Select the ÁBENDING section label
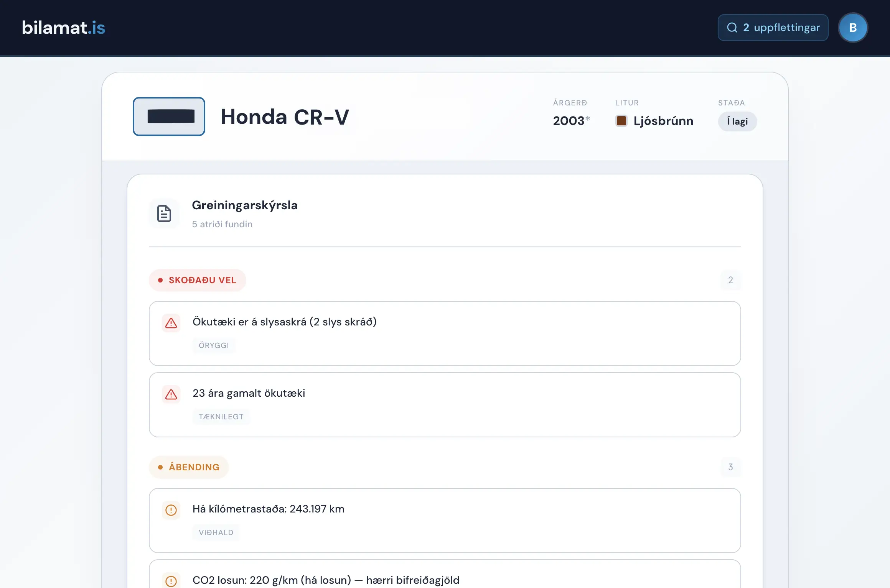Viewport: 890px width, 588px height. (x=189, y=467)
